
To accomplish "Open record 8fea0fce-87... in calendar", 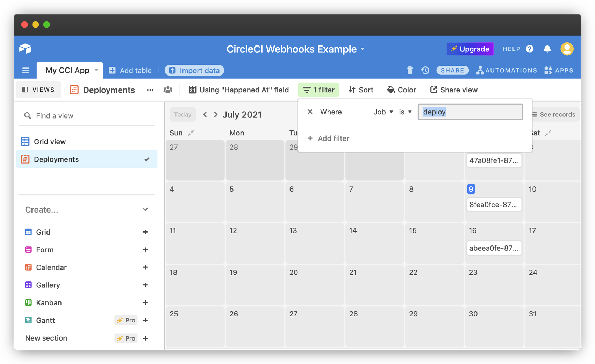I will tap(494, 205).
